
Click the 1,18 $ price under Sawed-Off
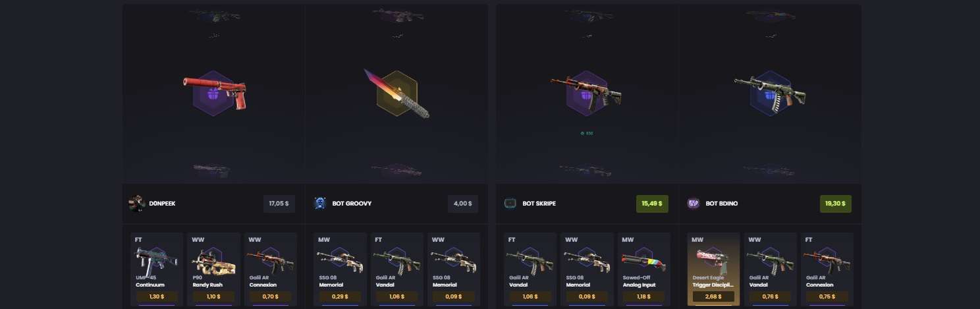(643, 296)
